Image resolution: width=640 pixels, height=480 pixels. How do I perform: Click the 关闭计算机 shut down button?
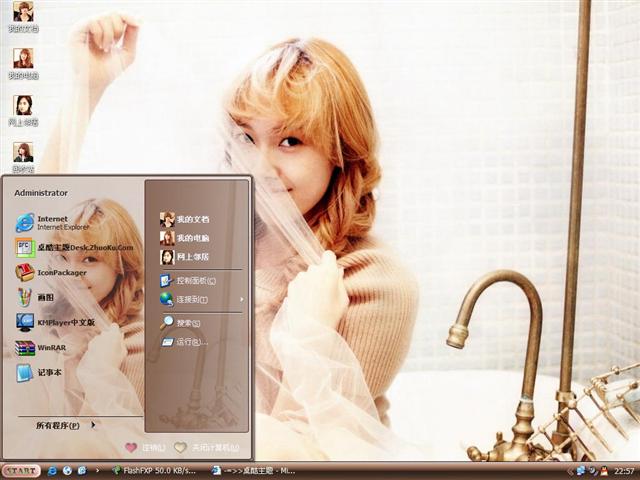207,448
